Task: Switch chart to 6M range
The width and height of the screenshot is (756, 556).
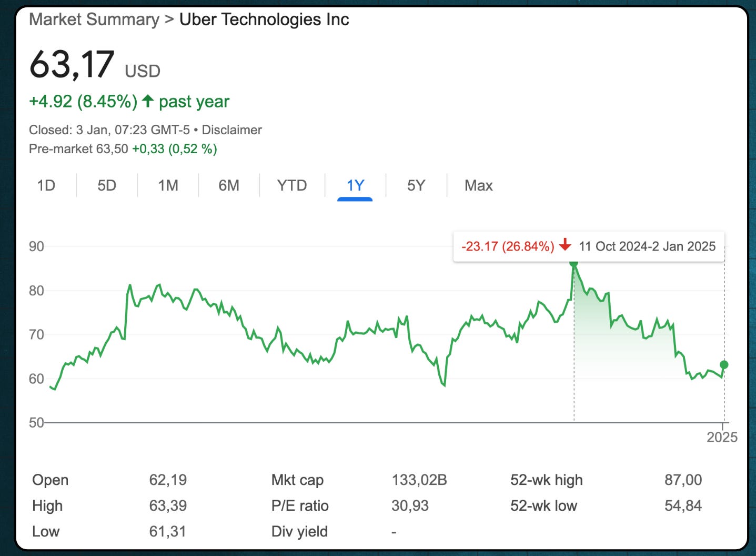Action: tap(229, 185)
